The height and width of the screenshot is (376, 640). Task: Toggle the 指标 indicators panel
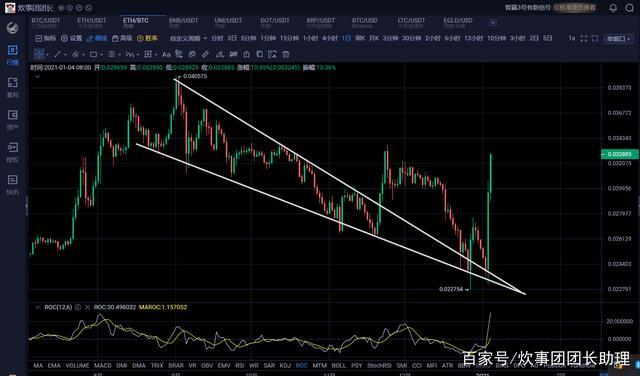coord(46,38)
